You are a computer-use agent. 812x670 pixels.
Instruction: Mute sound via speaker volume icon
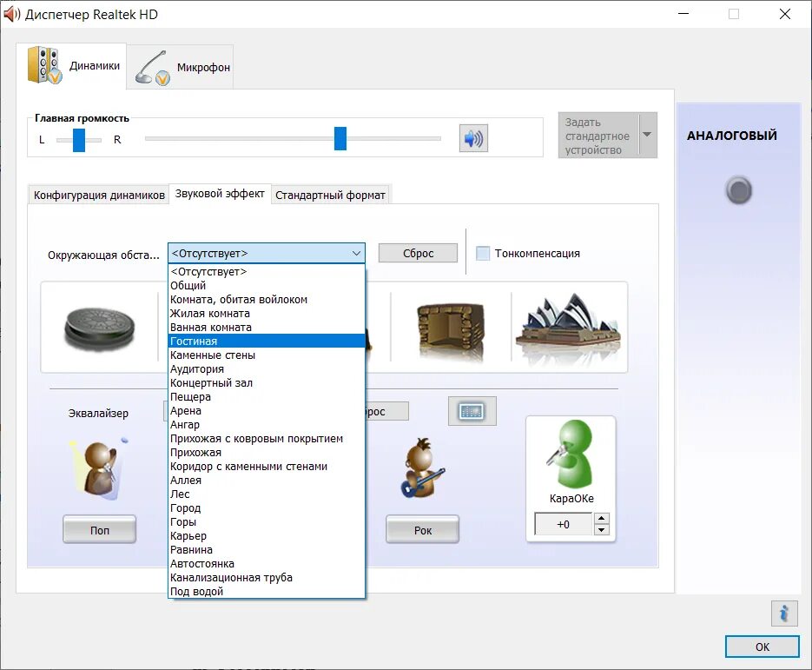[472, 138]
